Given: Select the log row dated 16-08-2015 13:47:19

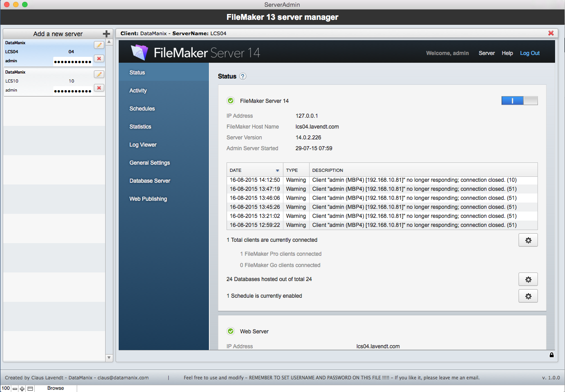Looking at the screenshot, I should click(x=382, y=189).
